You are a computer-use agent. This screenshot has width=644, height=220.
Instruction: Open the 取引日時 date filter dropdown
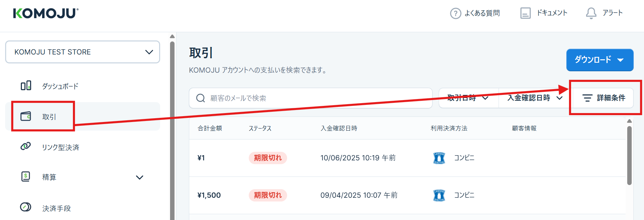468,98
